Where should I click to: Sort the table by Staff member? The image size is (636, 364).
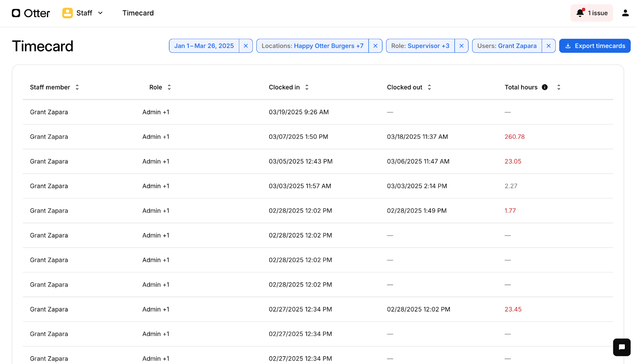pyautogui.click(x=77, y=87)
